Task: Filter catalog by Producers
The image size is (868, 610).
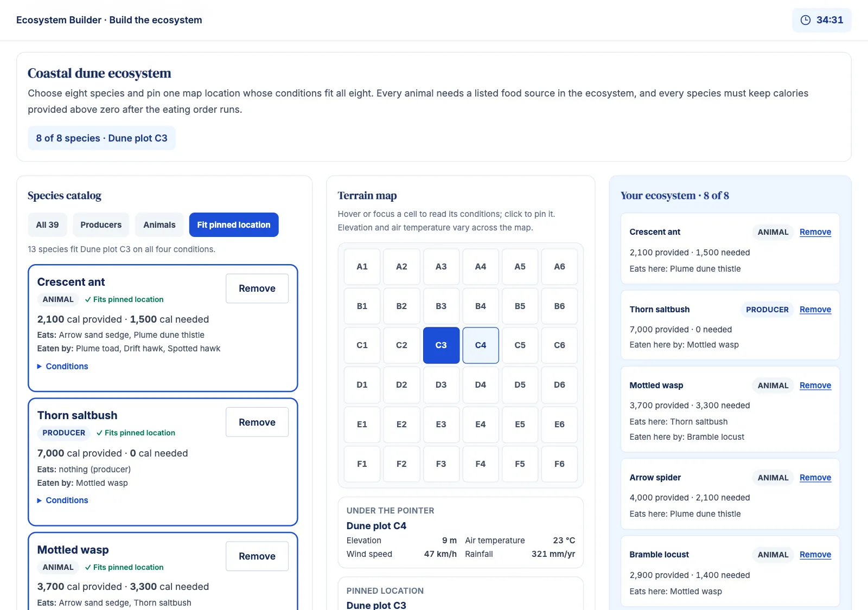Action: tap(101, 225)
